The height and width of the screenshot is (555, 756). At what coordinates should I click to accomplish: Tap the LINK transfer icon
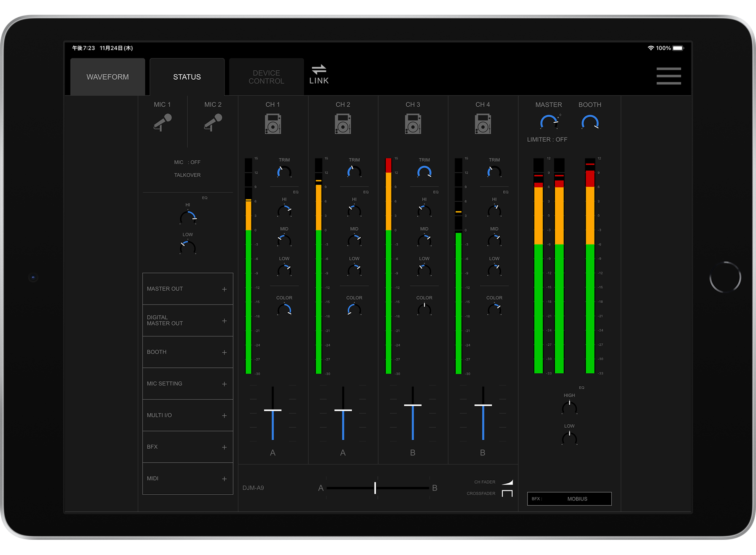tap(319, 70)
